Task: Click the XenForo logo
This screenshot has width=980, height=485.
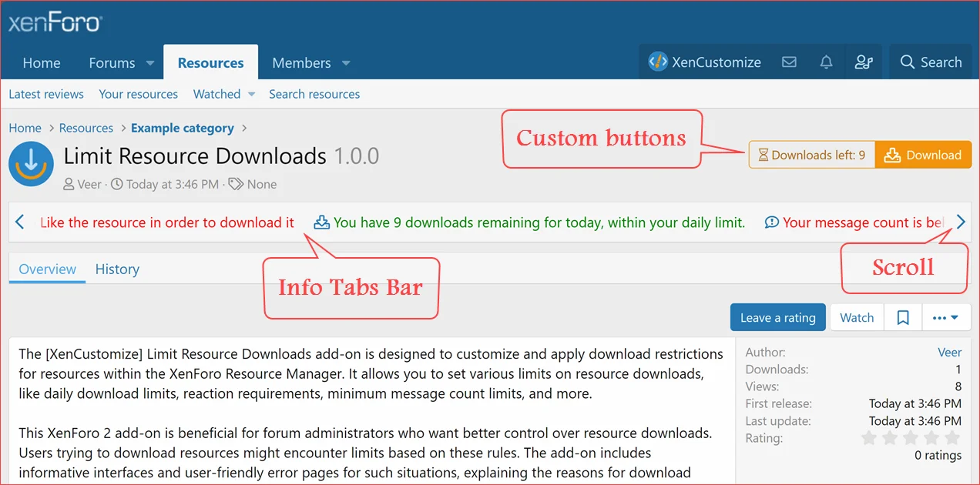Action: click(54, 22)
